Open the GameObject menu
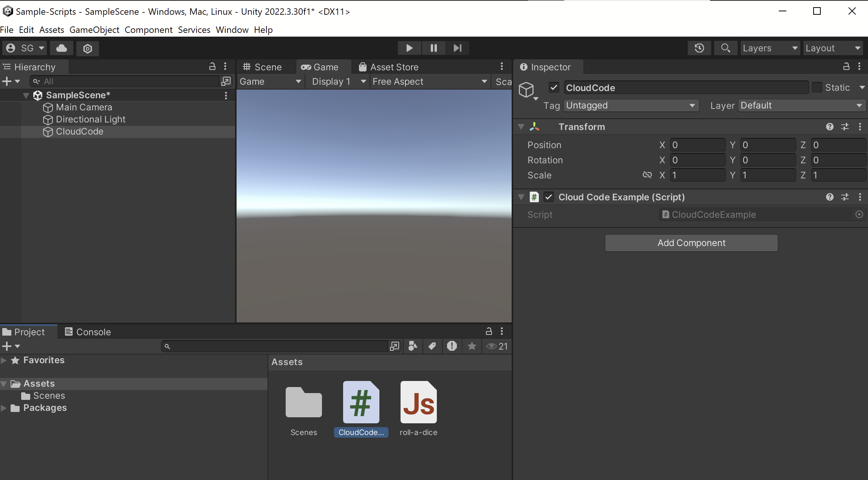The image size is (868, 480). (x=94, y=29)
